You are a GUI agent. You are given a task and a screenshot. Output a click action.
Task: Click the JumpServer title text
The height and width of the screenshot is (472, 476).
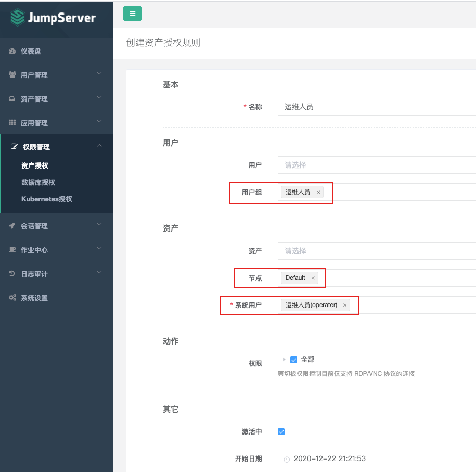(x=61, y=18)
